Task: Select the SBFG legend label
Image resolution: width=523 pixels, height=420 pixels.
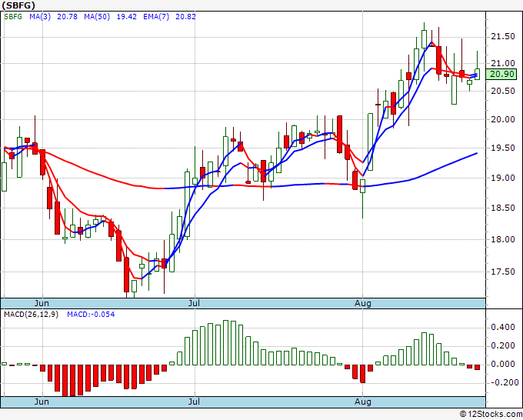Action: pyautogui.click(x=13, y=17)
